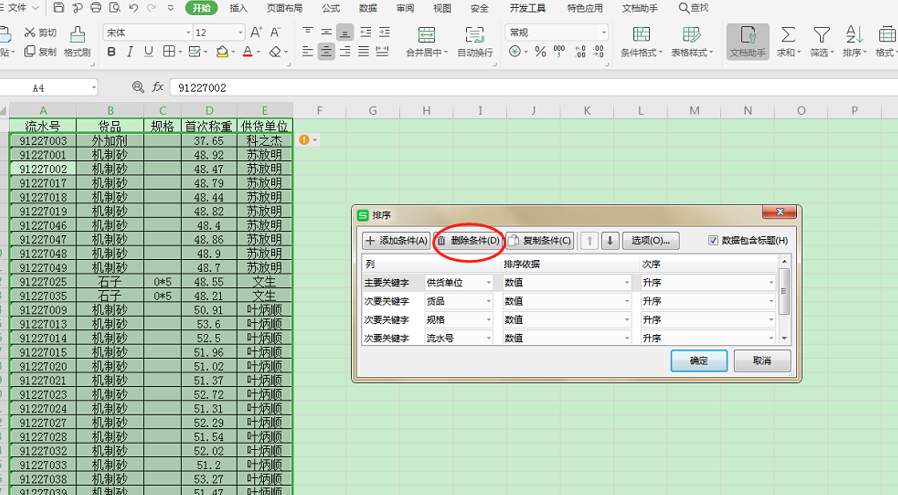This screenshot has width=898, height=495.
Task: Move condition up with arrow button
Action: (x=589, y=241)
